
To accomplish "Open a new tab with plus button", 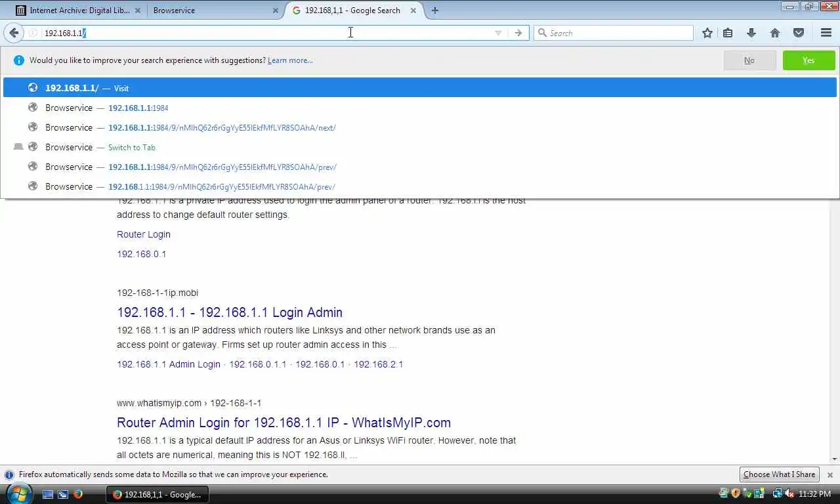I will pyautogui.click(x=435, y=10).
